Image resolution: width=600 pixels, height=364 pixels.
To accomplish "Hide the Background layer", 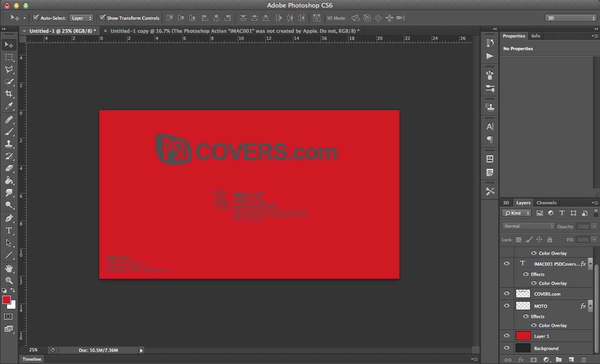I will 507,348.
